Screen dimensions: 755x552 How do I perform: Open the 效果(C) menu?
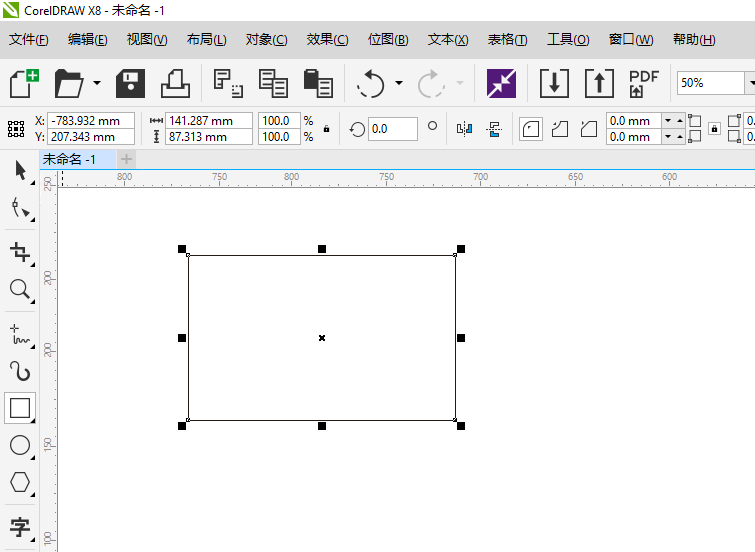tap(327, 40)
